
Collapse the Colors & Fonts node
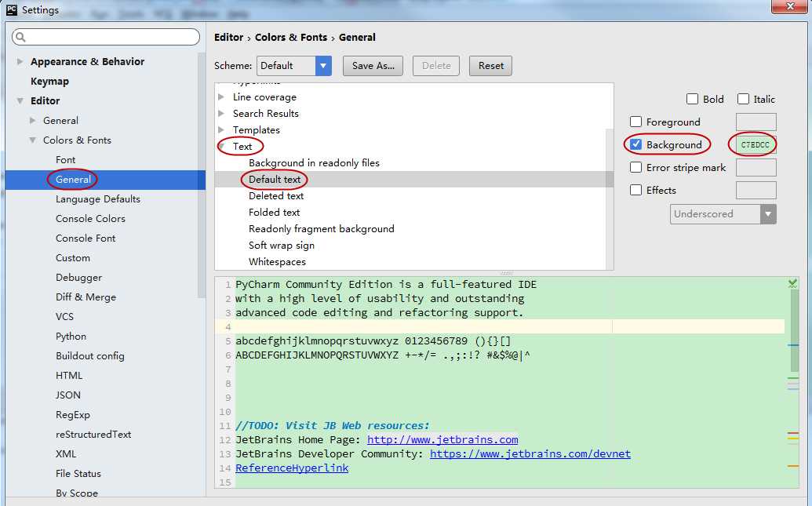click(x=33, y=140)
